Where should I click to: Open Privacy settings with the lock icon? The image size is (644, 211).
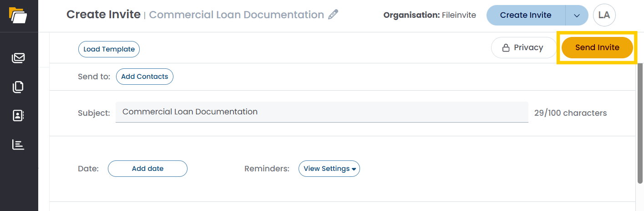[523, 47]
